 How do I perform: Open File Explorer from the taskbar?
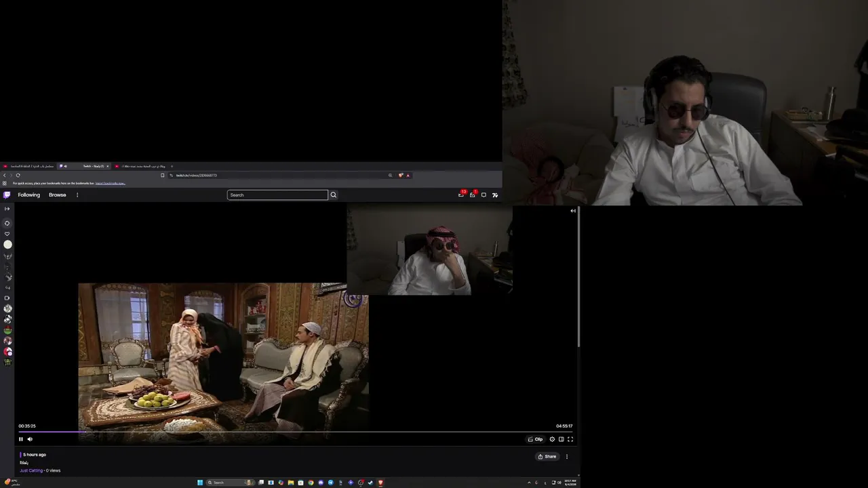point(291,483)
